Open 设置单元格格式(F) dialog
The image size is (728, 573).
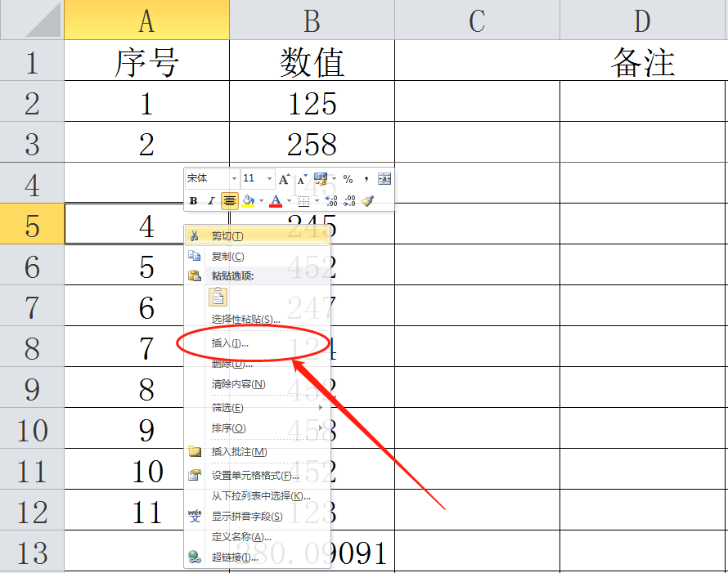click(x=258, y=476)
